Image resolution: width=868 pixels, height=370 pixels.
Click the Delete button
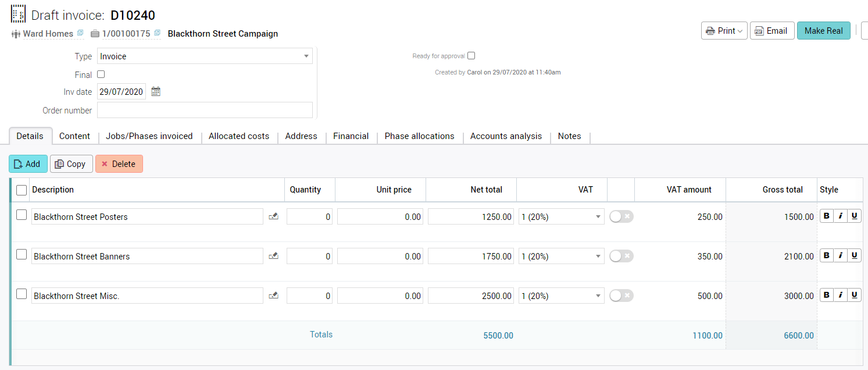click(119, 164)
